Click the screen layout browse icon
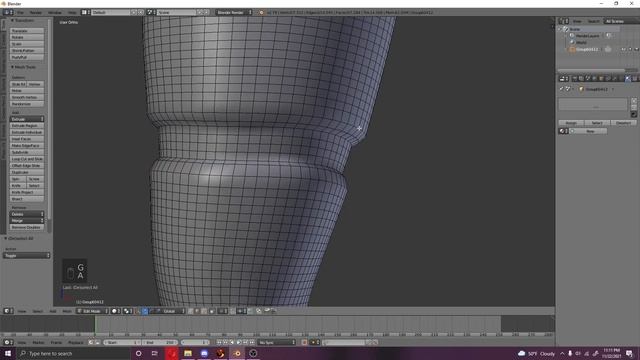 [x=85, y=13]
